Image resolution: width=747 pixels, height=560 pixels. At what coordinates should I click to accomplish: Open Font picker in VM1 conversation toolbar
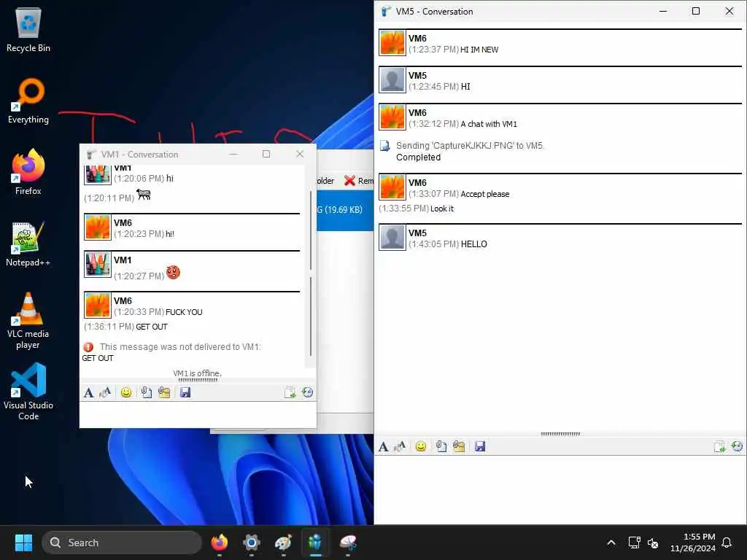click(x=88, y=392)
